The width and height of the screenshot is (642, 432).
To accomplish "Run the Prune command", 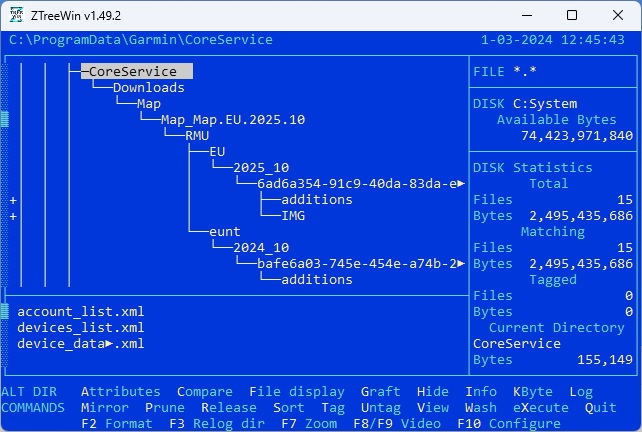I will 164,408.
